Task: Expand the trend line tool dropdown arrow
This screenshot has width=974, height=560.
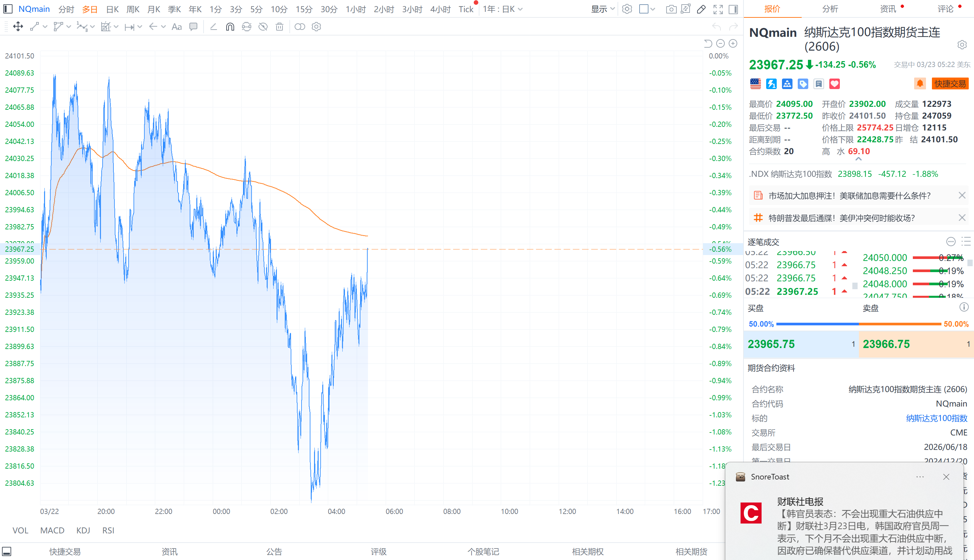Action: pos(45,27)
